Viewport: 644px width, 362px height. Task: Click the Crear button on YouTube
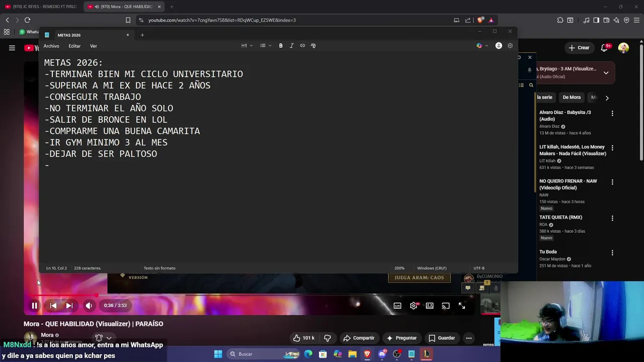pyautogui.click(x=579, y=48)
